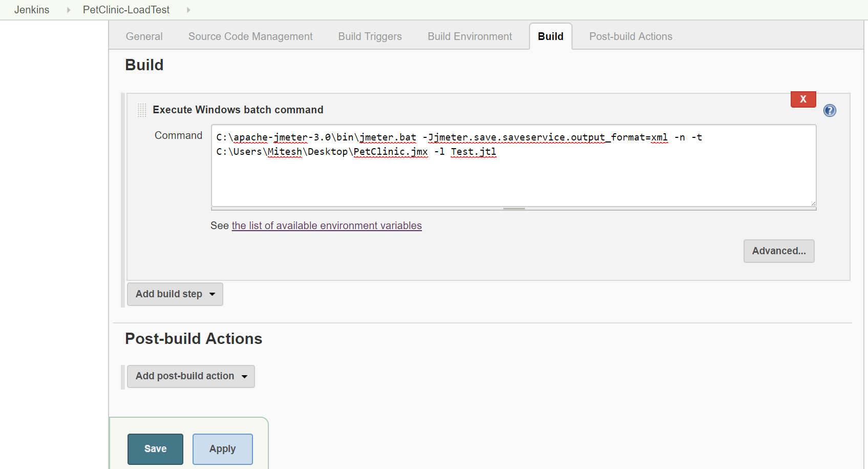Switch to the Source Code Management tab
Image resolution: width=868 pixels, height=469 pixels.
tap(250, 36)
